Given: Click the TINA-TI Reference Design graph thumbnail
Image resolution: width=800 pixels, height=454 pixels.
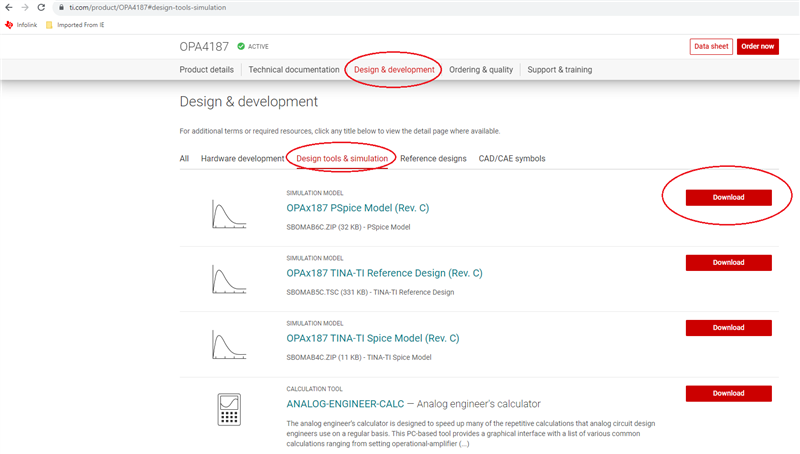Looking at the screenshot, I should coord(229,279).
